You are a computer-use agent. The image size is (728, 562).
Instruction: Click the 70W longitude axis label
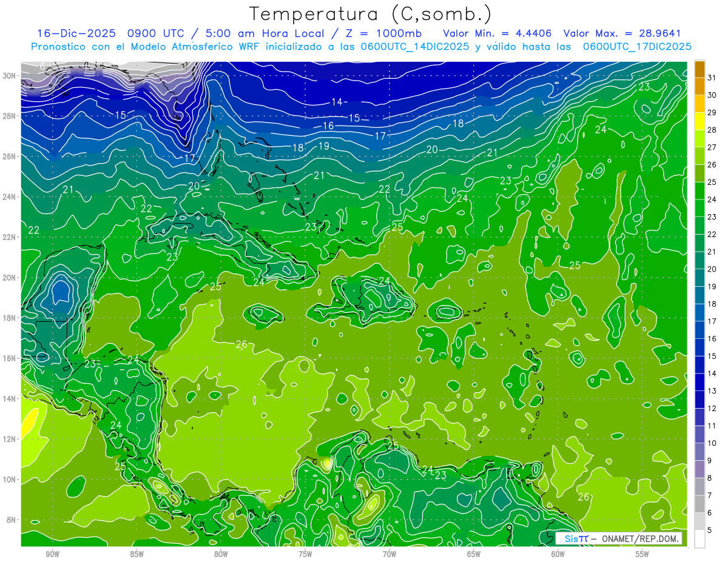(389, 554)
